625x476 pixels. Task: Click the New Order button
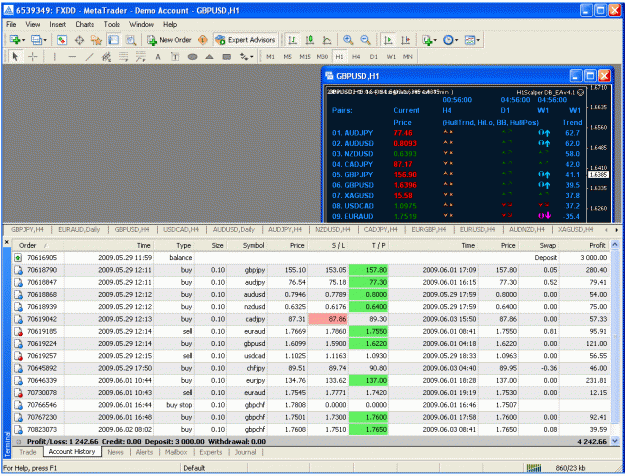[x=169, y=40]
